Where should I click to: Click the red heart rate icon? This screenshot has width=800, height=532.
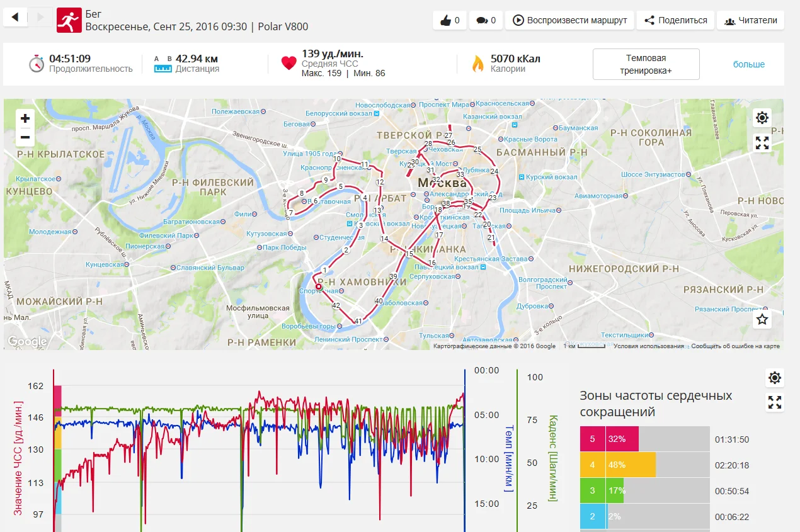(289, 63)
